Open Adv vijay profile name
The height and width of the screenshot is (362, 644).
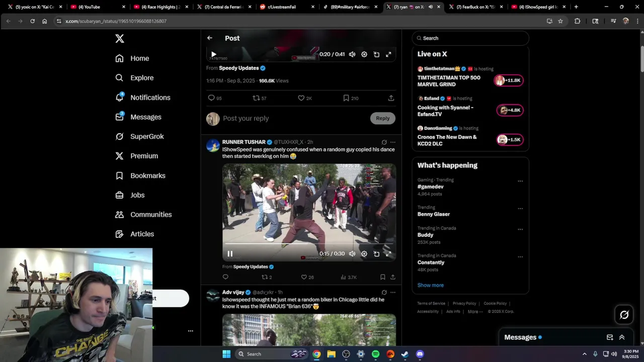coord(233,292)
